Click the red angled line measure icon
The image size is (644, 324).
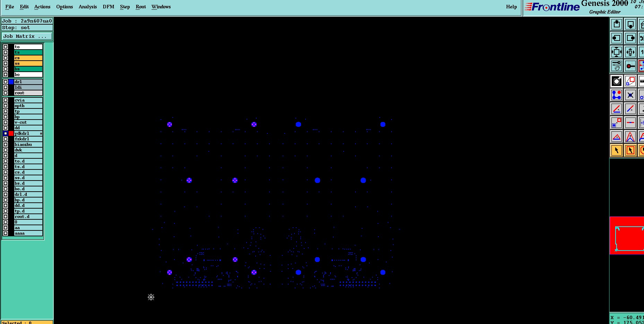click(x=617, y=109)
